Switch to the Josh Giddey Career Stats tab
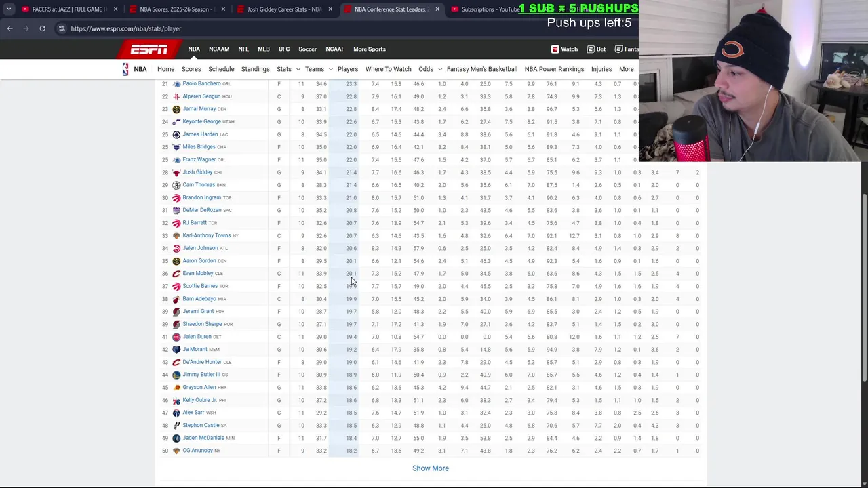 [282, 9]
